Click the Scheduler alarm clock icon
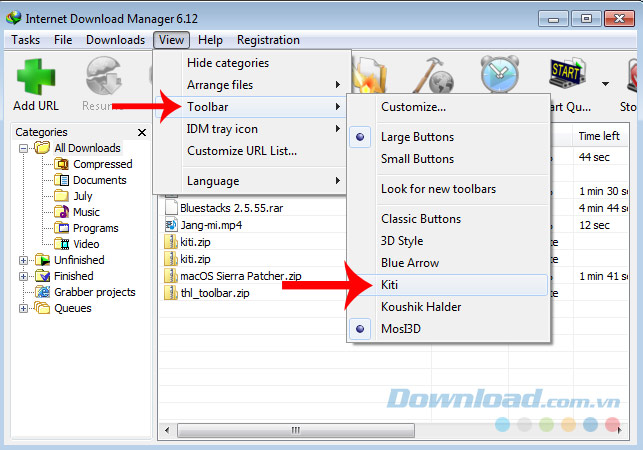The width and height of the screenshot is (643, 450). point(498,74)
